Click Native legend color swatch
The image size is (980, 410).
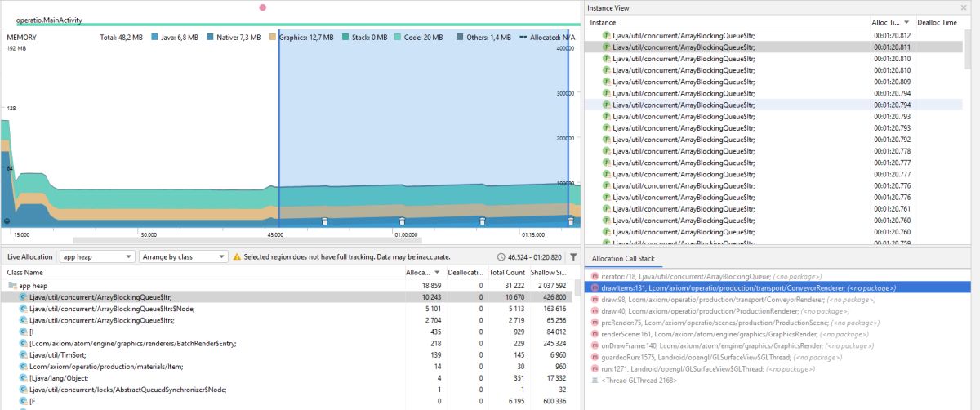211,38
